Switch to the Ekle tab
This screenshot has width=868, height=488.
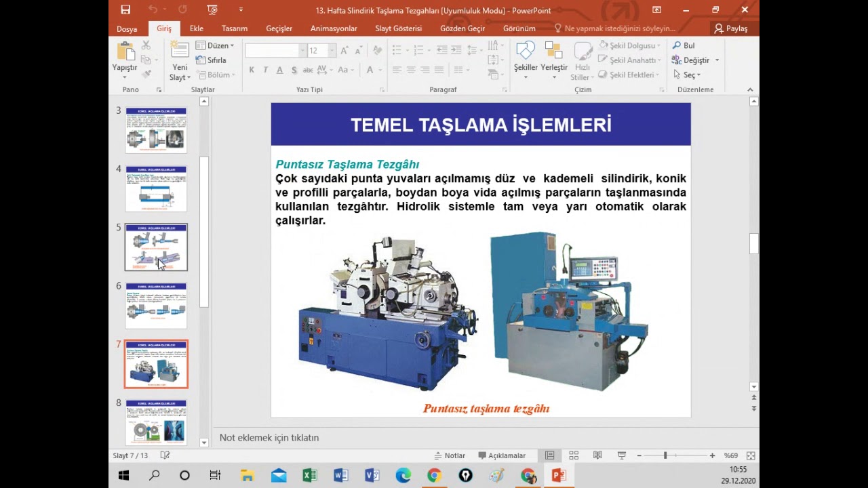[x=197, y=28]
